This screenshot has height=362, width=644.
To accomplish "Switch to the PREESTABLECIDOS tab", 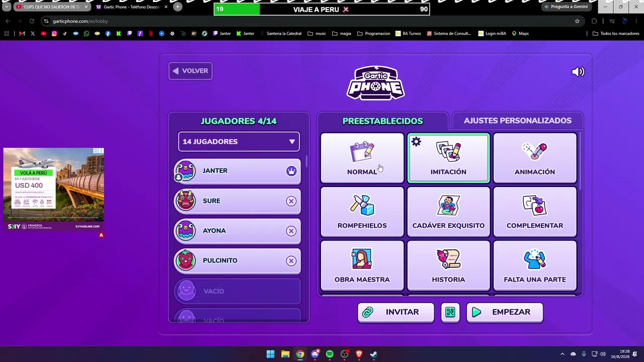I will click(382, 121).
